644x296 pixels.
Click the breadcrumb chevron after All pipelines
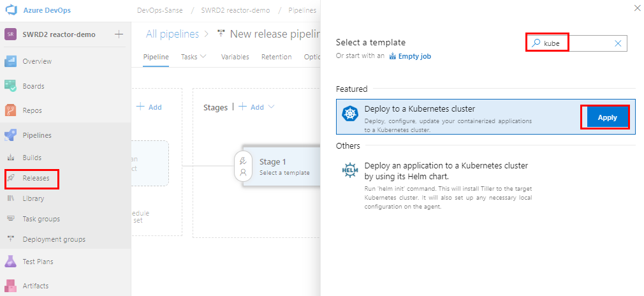tap(207, 34)
